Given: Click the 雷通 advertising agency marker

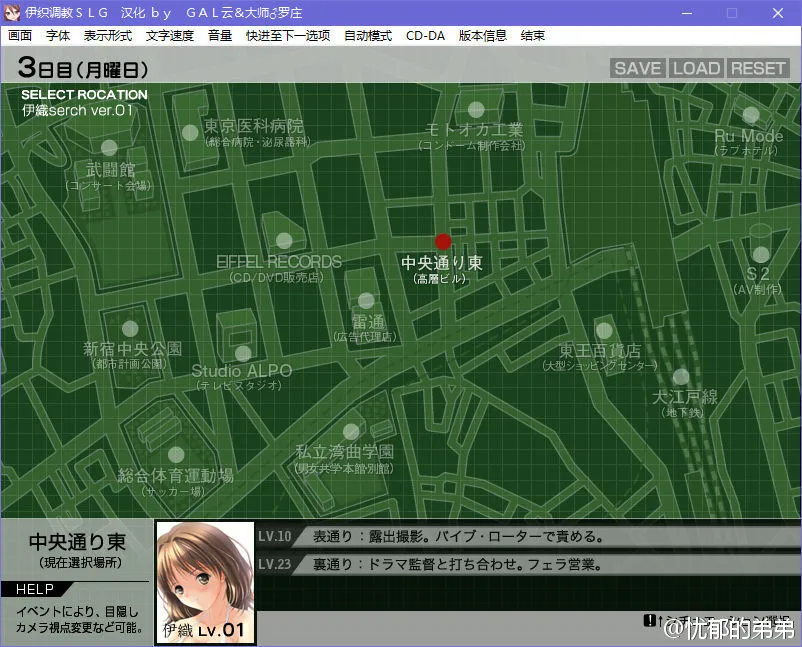Looking at the screenshot, I should coord(364,300).
